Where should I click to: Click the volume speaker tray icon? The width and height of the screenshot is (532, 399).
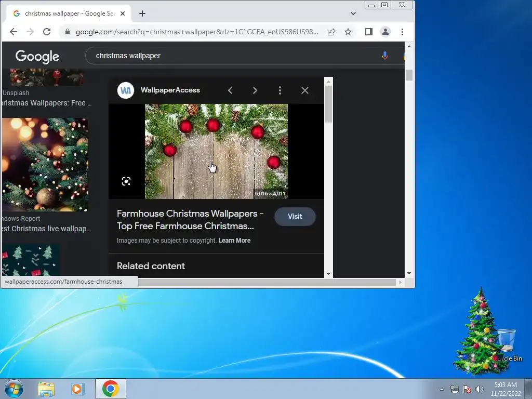(479, 389)
